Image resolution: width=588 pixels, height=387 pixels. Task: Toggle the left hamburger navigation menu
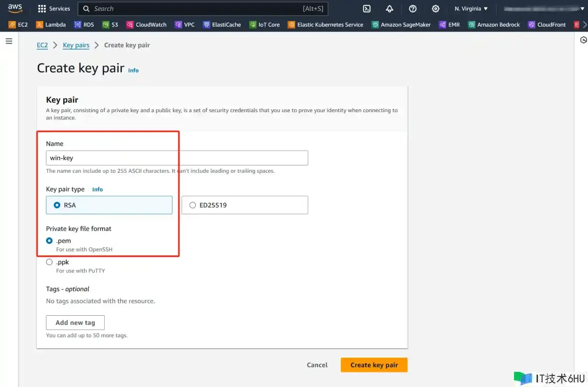point(9,41)
